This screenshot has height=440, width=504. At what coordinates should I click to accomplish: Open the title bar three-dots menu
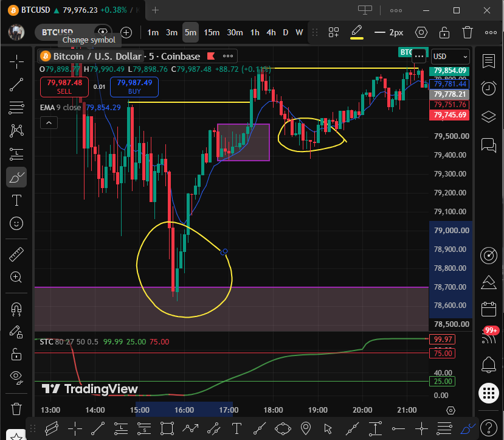tap(396, 10)
